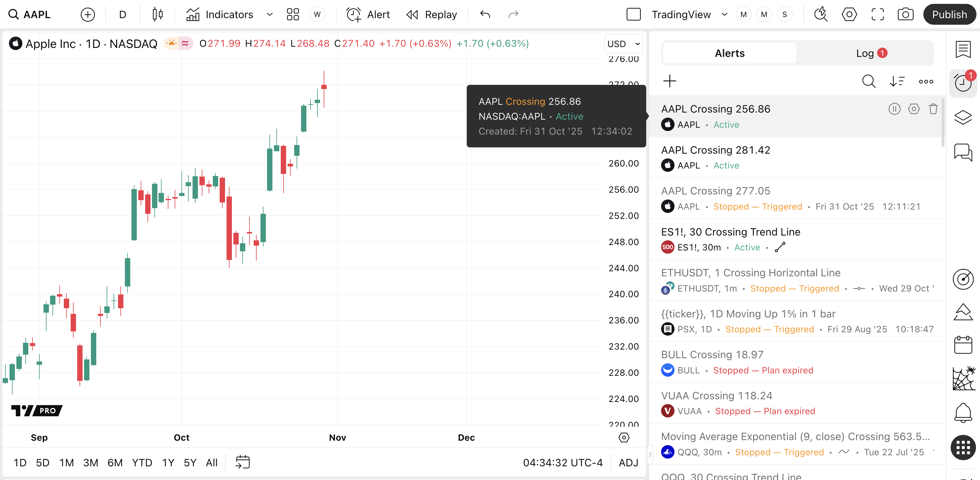The height and width of the screenshot is (480, 980).
Task: Expand the USD currency dropdown
Action: click(x=624, y=44)
